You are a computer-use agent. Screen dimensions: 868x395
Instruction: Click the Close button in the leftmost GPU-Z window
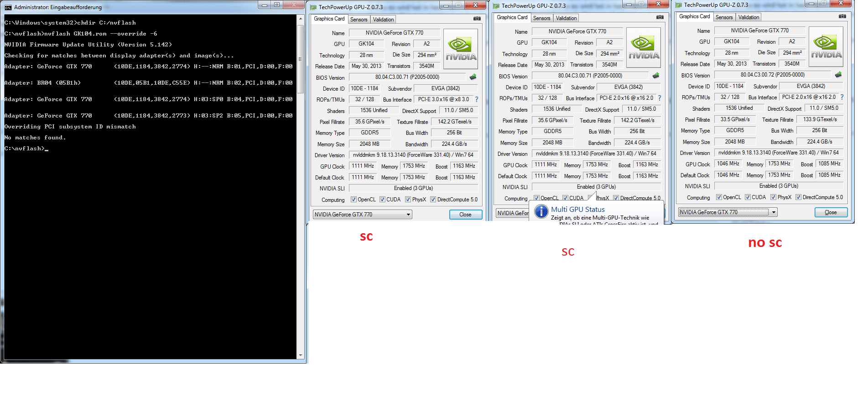point(466,215)
